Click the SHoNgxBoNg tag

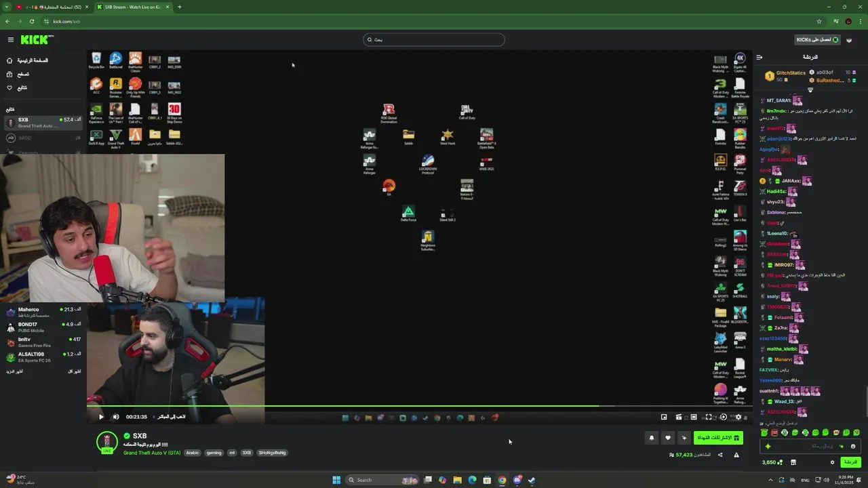(272, 453)
